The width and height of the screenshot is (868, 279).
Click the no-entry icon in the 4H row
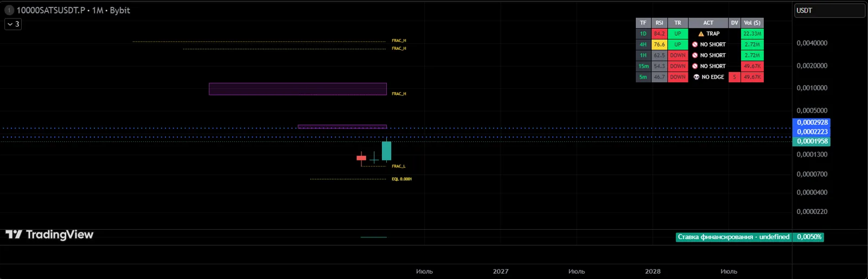695,44
